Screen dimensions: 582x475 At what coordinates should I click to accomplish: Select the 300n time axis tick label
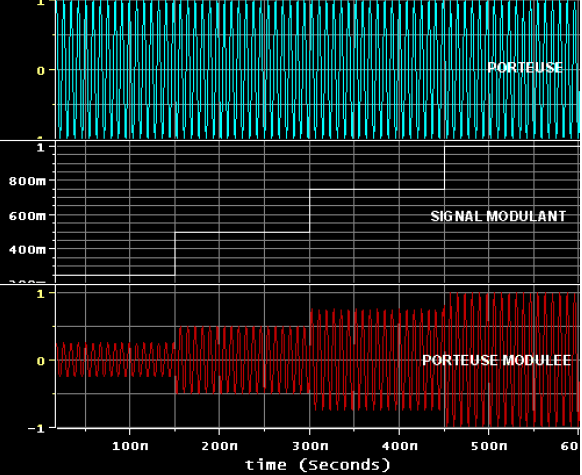click(310, 446)
